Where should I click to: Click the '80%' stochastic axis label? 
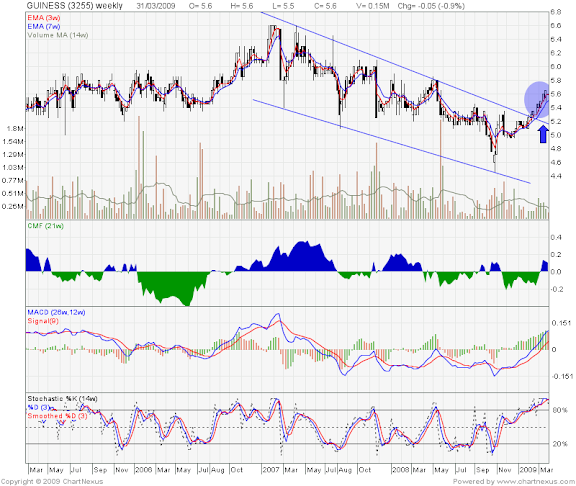pos(559,410)
